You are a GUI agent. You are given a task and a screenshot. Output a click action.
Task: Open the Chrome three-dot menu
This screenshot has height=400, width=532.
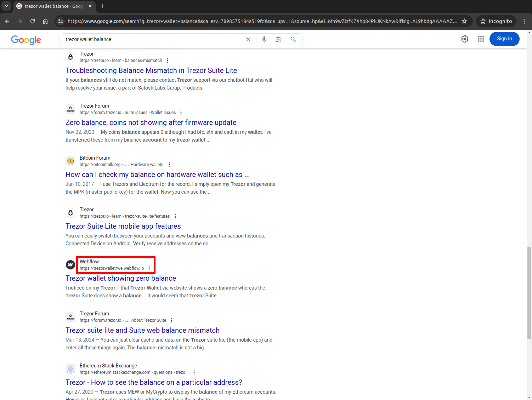(524, 21)
